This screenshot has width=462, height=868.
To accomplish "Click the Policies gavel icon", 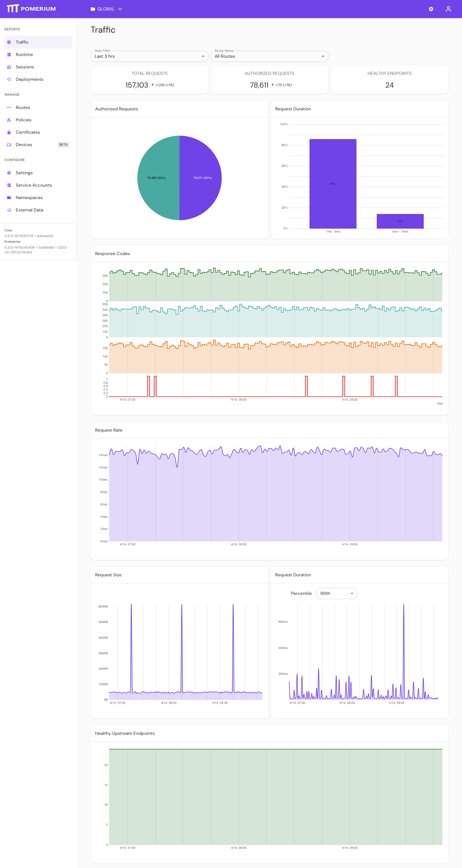I will point(9,120).
